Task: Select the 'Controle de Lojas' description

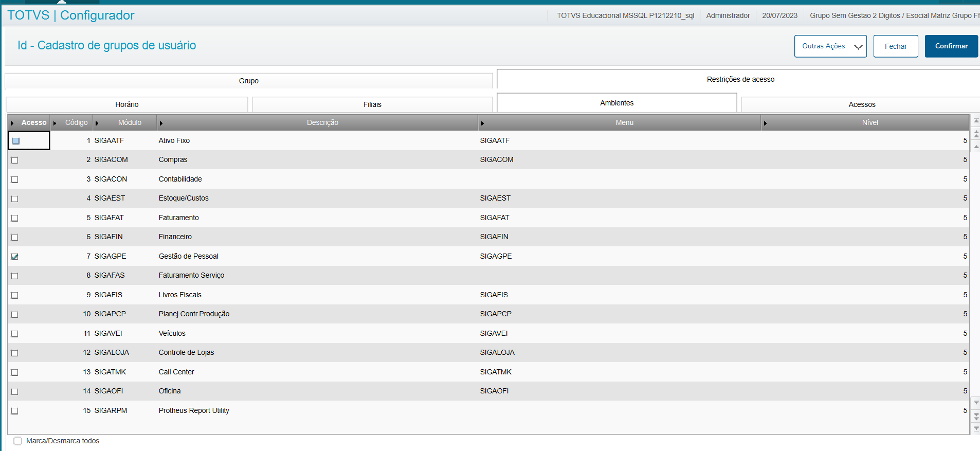Action: tap(187, 353)
